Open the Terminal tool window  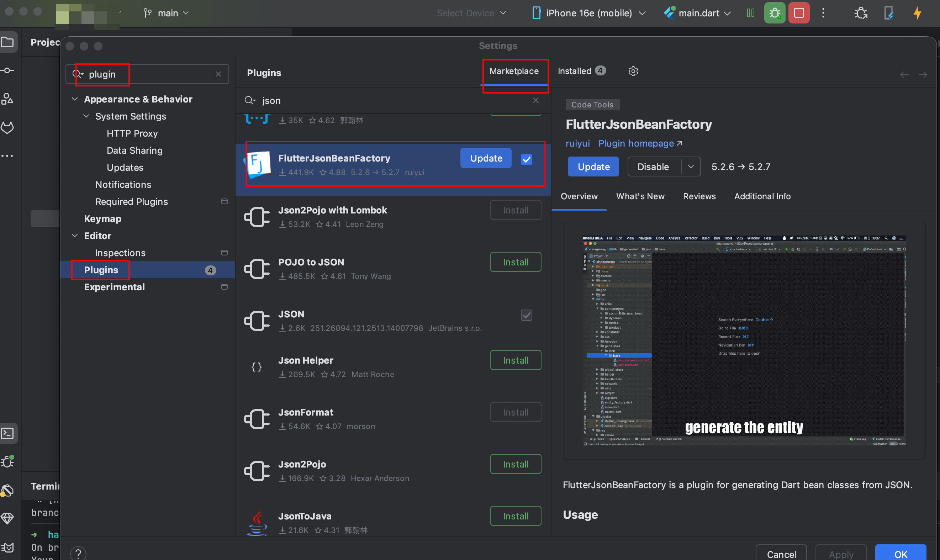[8, 433]
